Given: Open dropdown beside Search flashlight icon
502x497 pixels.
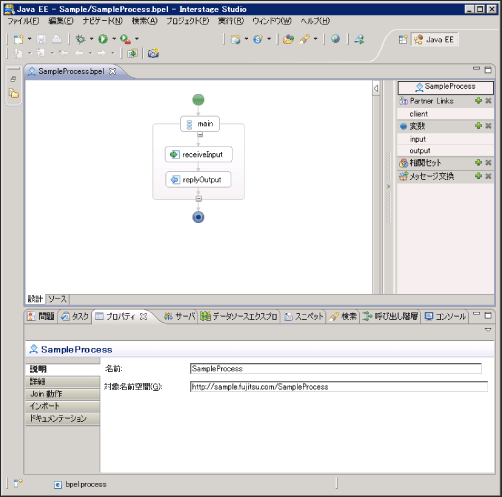Looking at the screenshot, I should point(315,39).
